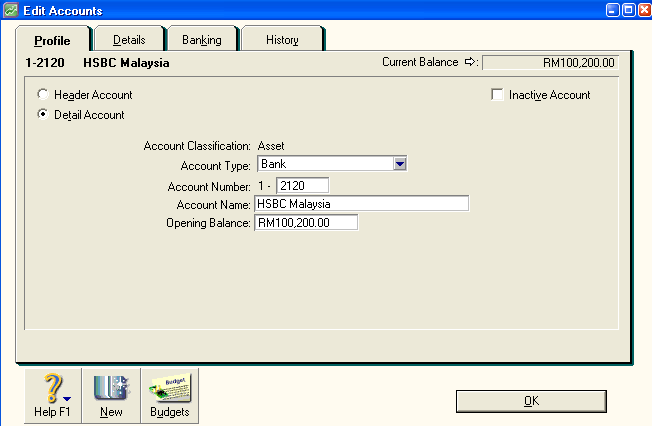Switch to the Profile tab
Screen dimensions: 652x426
pos(52,40)
